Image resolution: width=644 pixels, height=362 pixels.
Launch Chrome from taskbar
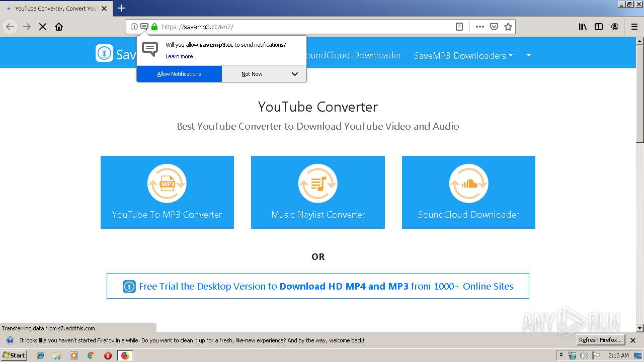[x=91, y=355]
